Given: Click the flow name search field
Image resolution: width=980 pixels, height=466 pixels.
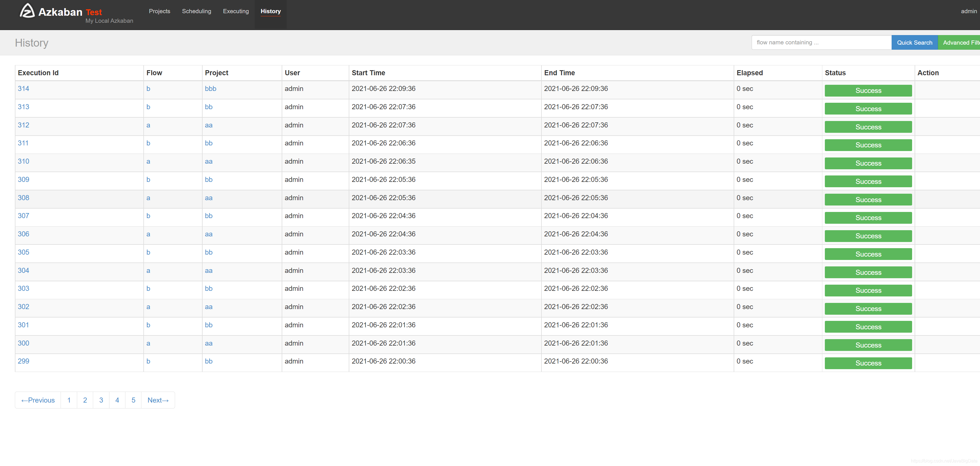Looking at the screenshot, I should pos(821,43).
